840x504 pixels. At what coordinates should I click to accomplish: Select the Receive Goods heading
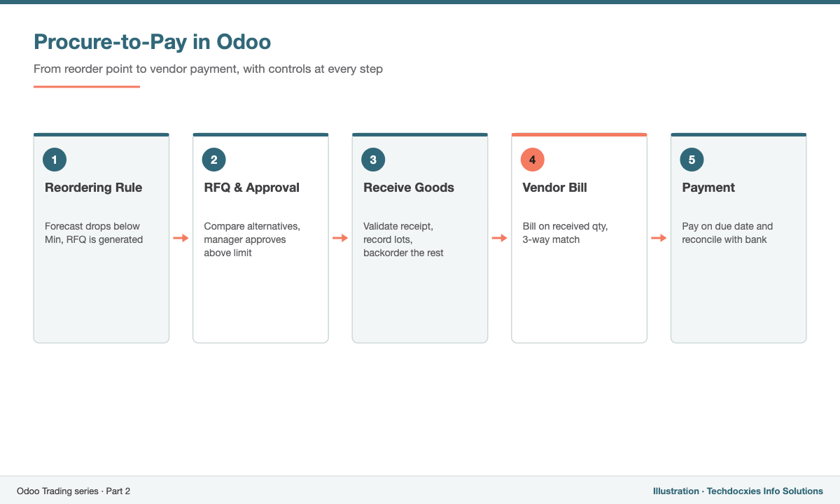(409, 188)
